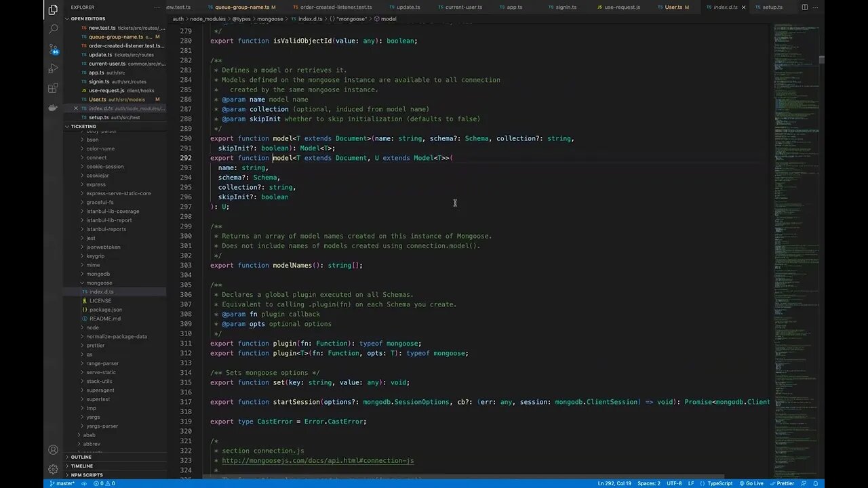
Task: Close index.d.ts in Open Editors list
Action: click(x=76, y=108)
